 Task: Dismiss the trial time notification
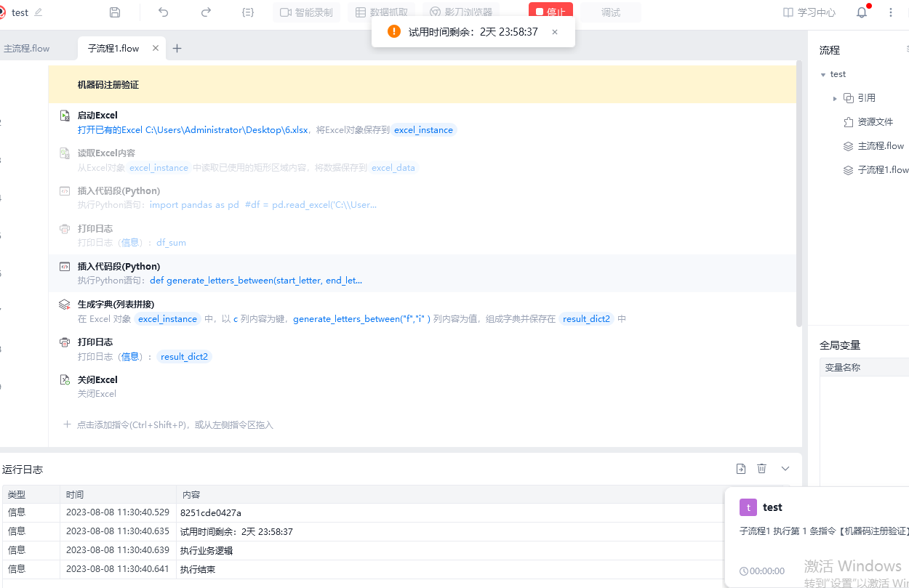(555, 32)
